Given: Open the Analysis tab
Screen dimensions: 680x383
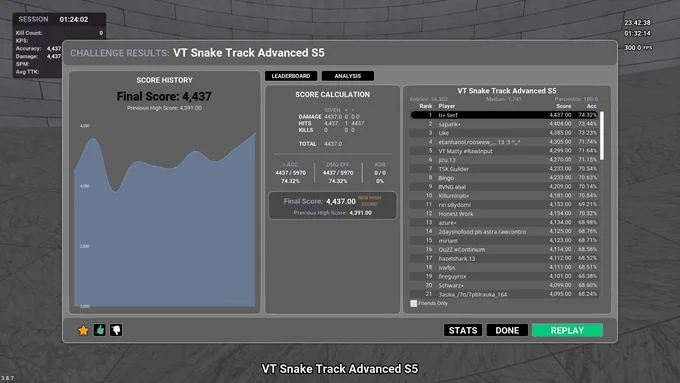Looking at the screenshot, I should [x=348, y=76].
